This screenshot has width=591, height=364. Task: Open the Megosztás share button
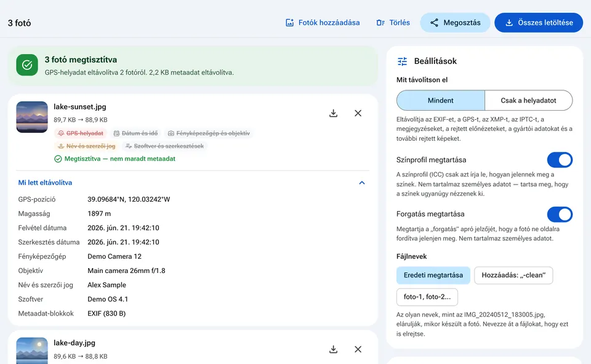coord(455,23)
